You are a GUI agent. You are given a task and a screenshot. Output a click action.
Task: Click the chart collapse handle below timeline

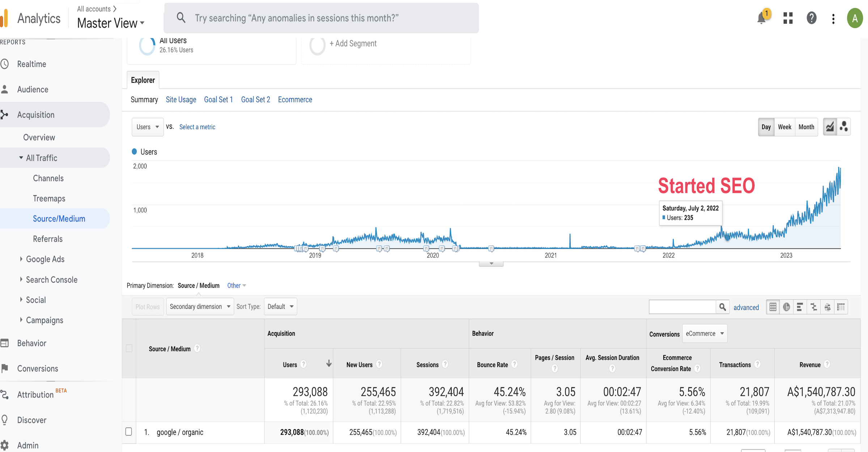click(x=491, y=264)
